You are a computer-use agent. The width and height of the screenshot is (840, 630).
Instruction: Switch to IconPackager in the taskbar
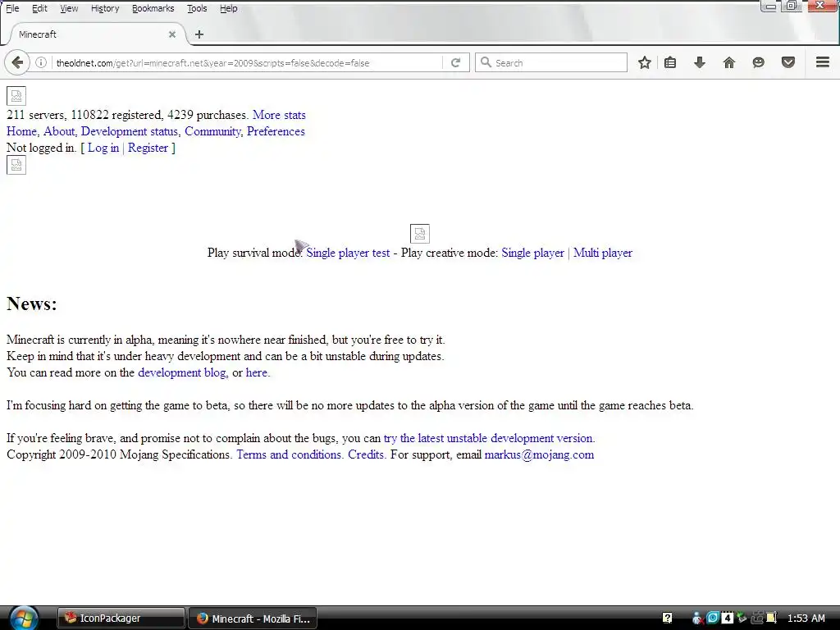pyautogui.click(x=121, y=619)
